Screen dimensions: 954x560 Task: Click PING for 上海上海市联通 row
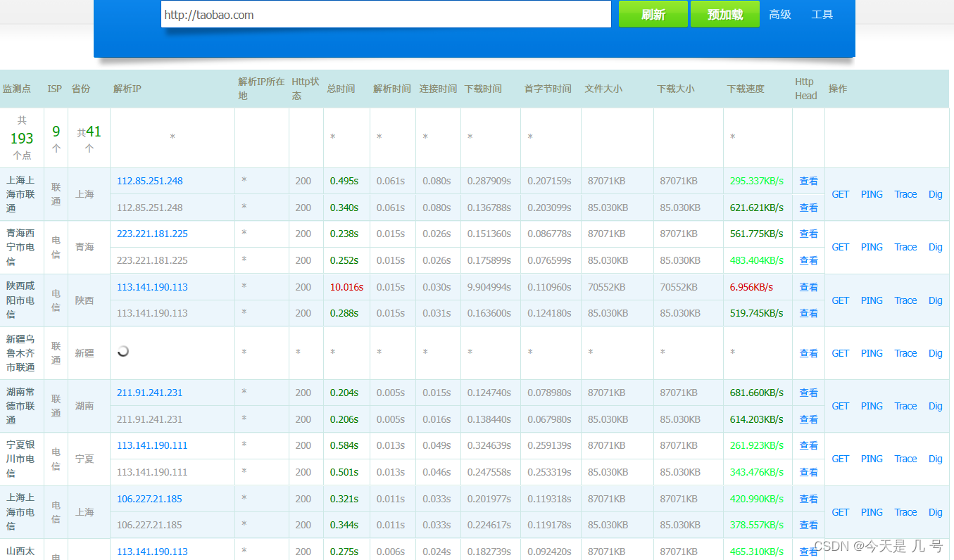click(x=872, y=194)
